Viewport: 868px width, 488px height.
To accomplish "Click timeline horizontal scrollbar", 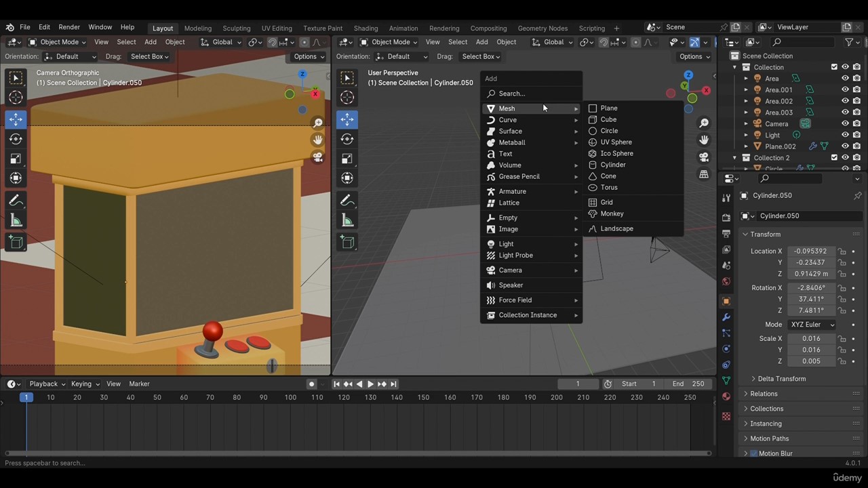I will pos(357,453).
